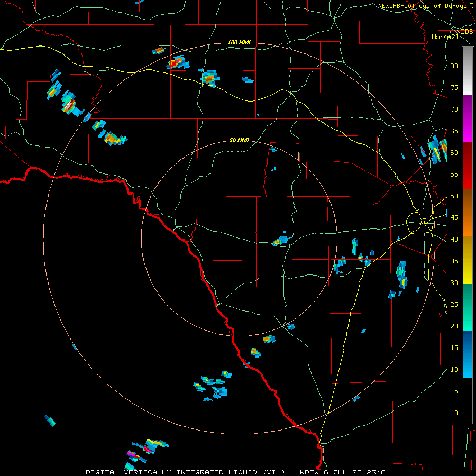Click scale value "15" on the color bar

coord(454,348)
